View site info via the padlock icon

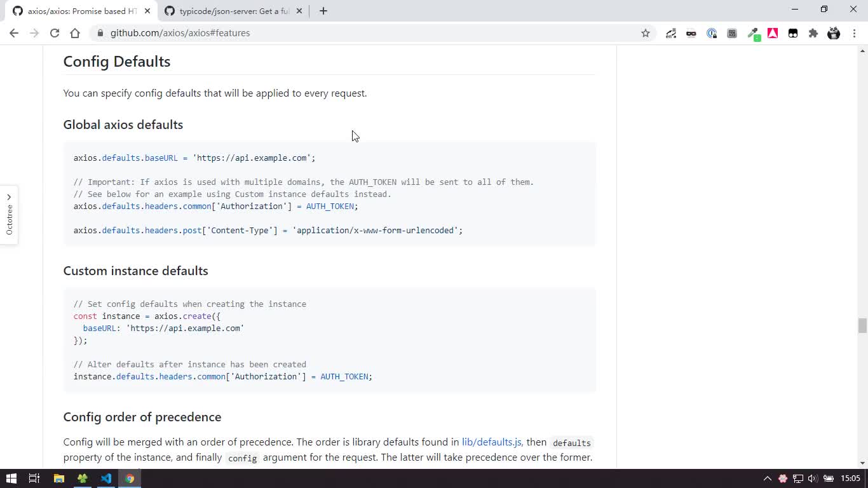(x=100, y=33)
